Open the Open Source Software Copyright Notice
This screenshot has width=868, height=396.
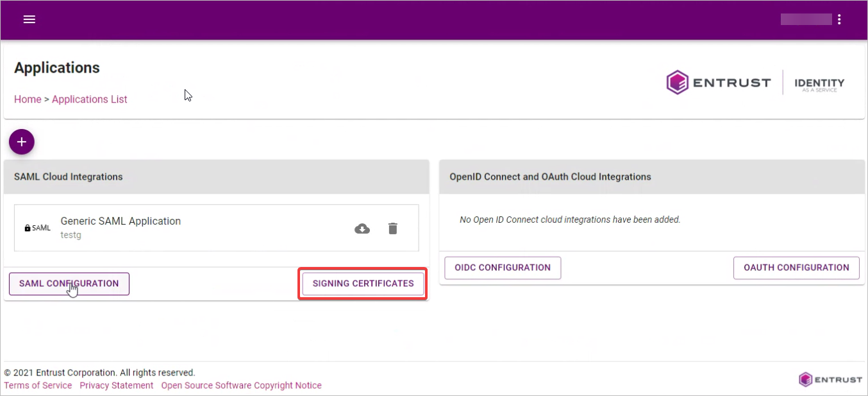pos(241,386)
